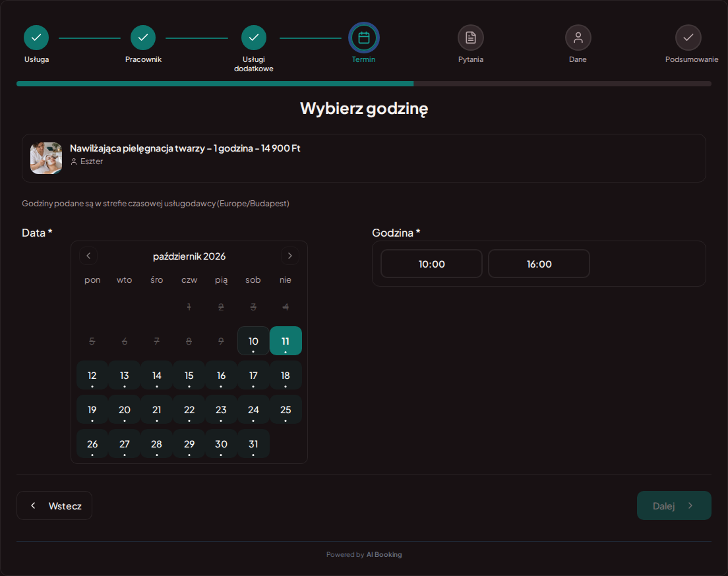
Task: Pick October 23 as the date
Action: tap(221, 410)
